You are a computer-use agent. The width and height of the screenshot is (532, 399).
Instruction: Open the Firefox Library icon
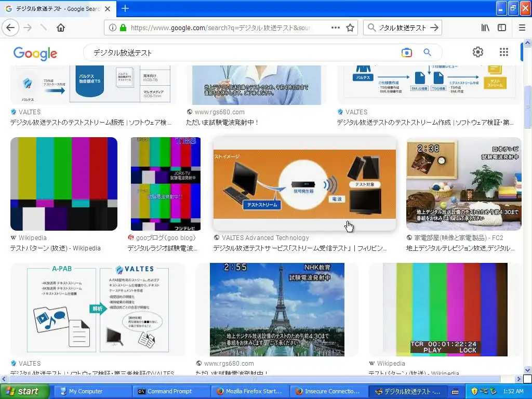[x=485, y=28]
